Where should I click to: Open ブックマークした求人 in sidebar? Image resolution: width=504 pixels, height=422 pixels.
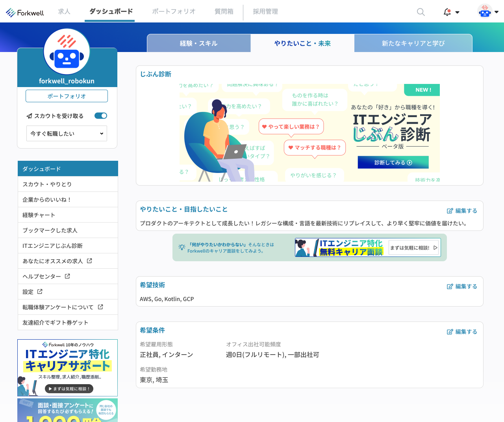coord(68,230)
